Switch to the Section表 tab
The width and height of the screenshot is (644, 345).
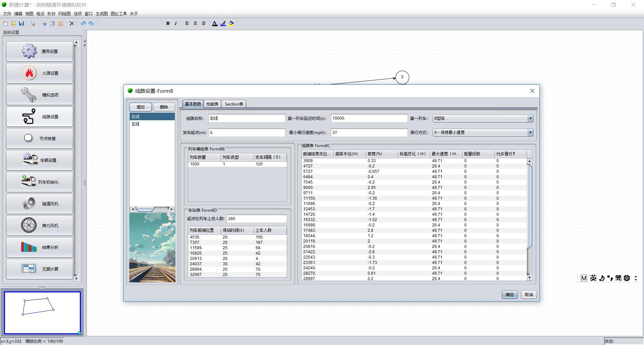234,104
